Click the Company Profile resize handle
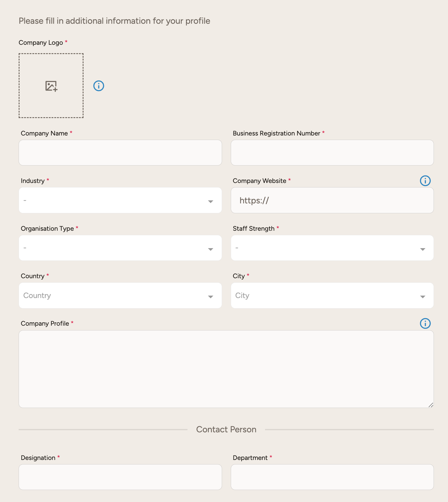Screen dimensions: 448x502 point(431,405)
